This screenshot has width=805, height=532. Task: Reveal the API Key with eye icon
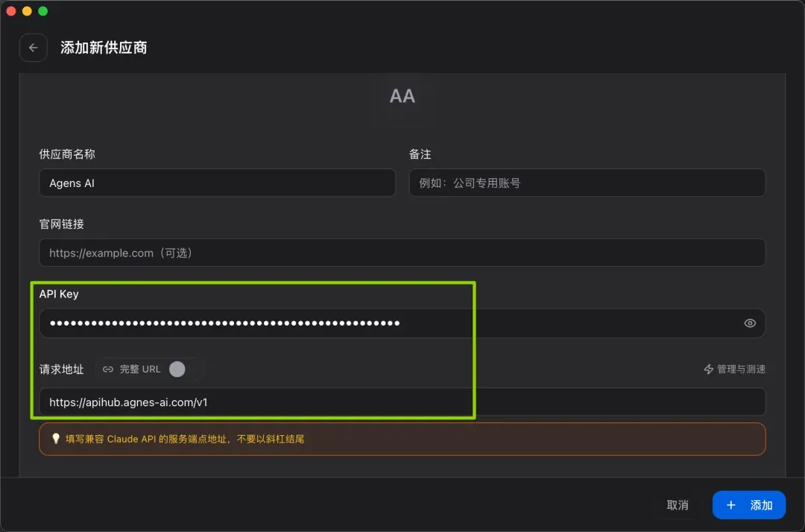click(750, 323)
